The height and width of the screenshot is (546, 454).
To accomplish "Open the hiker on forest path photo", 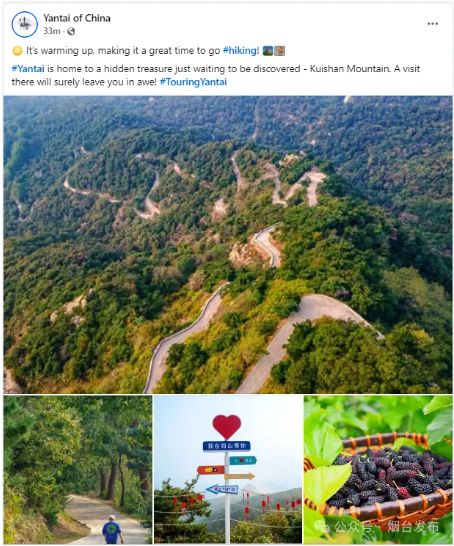I will [x=78, y=469].
